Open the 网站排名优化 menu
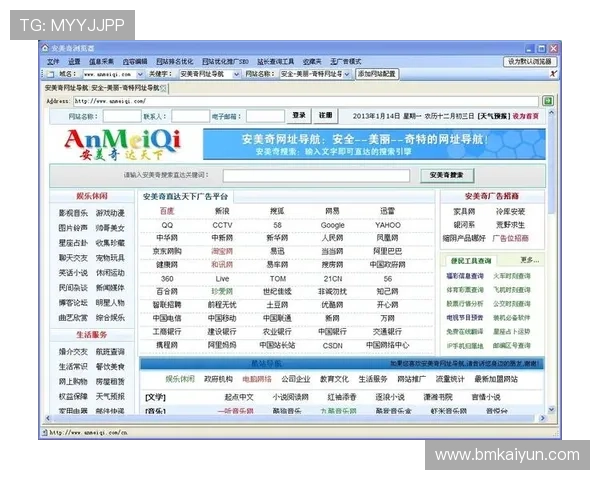The image size is (600, 480). click(x=174, y=62)
